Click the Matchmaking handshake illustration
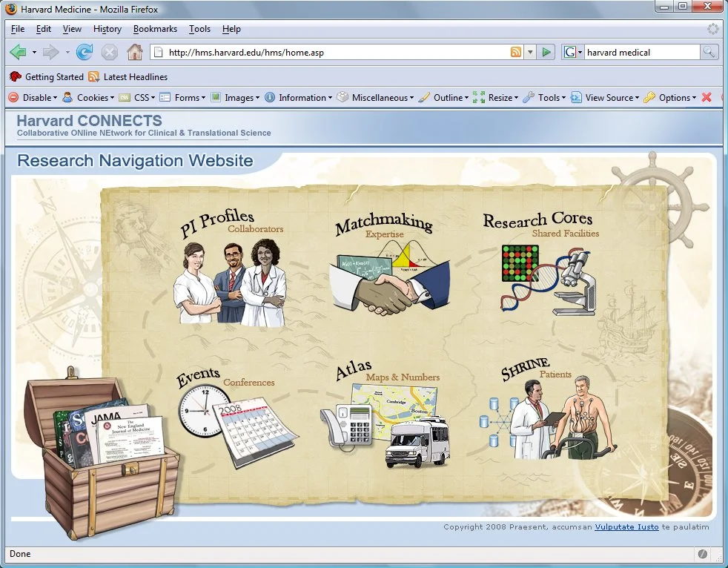 coord(389,277)
